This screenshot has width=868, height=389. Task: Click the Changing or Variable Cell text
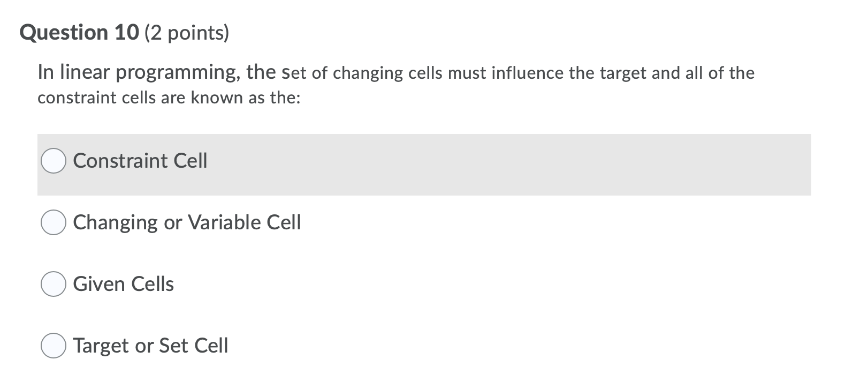coord(187,221)
